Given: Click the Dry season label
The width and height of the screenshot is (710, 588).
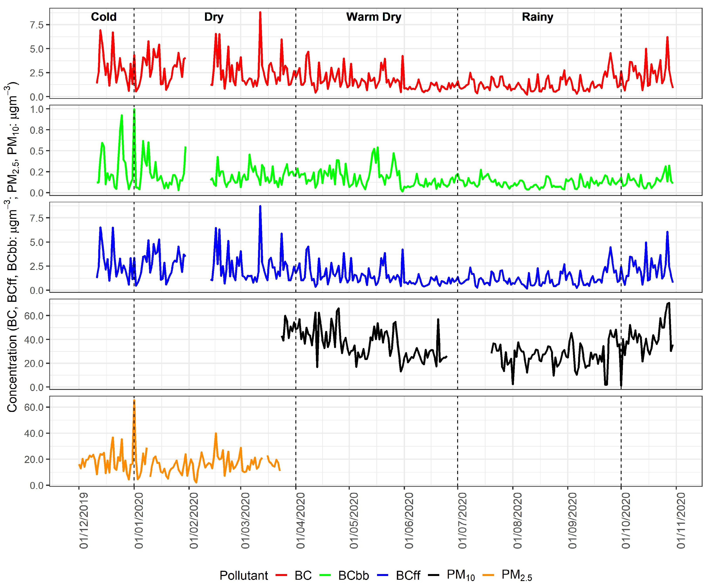Looking at the screenshot, I should [214, 17].
